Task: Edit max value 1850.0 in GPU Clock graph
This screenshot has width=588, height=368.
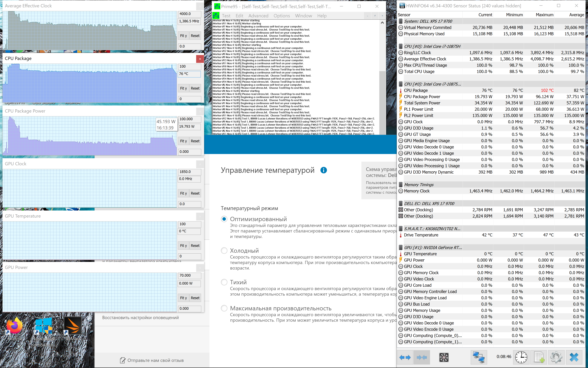Action: point(190,172)
